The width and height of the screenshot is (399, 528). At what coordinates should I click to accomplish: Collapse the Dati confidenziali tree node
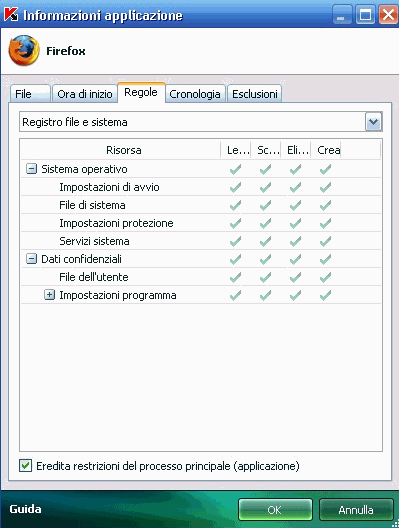tap(31, 259)
